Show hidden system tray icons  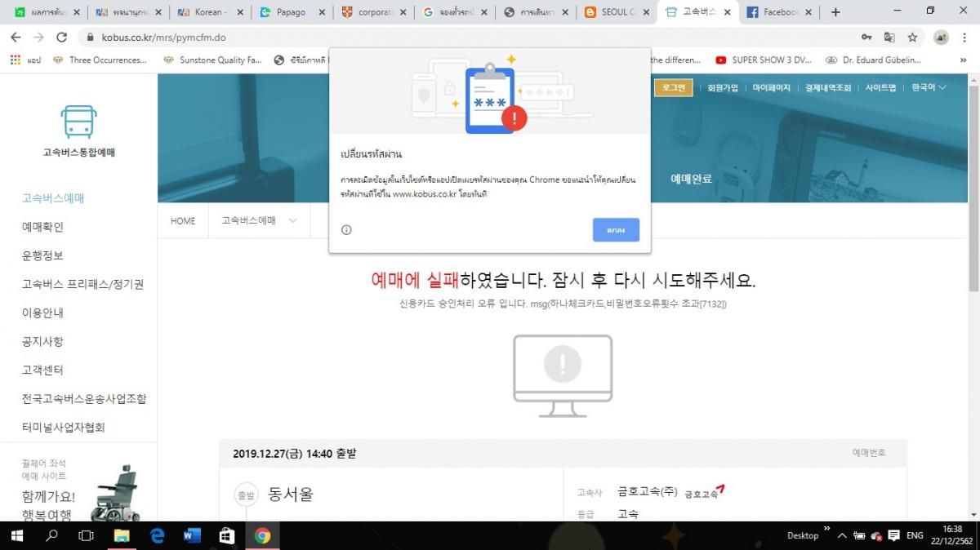[844, 535]
